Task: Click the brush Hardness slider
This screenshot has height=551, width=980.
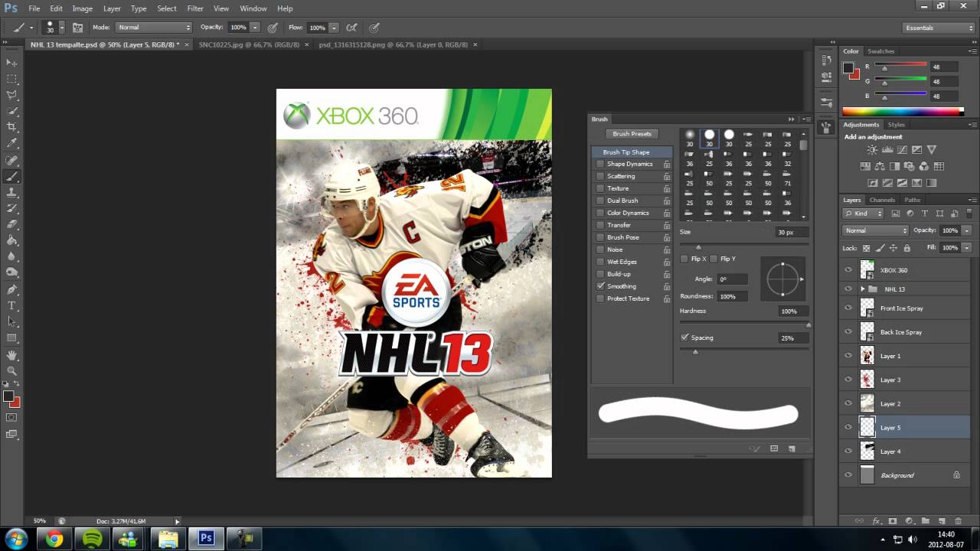Action: click(744, 324)
